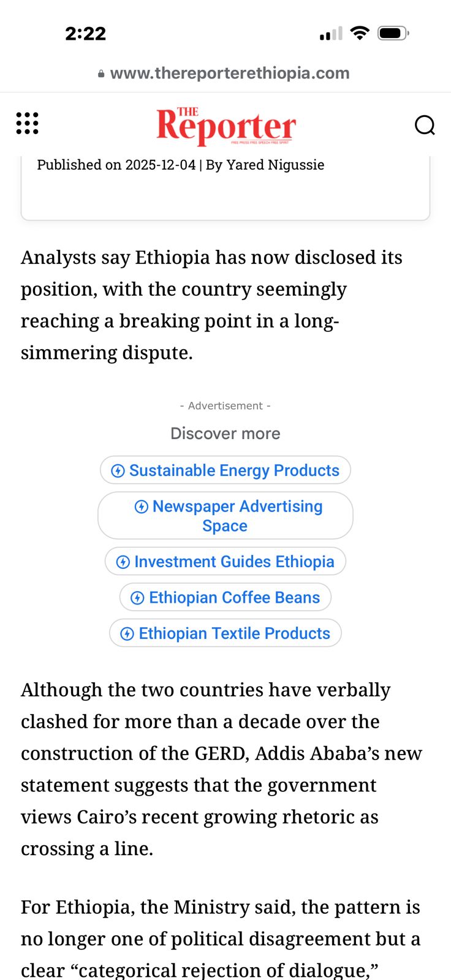Tap the battery status icon
The height and width of the screenshot is (980, 451).
pyautogui.click(x=393, y=33)
